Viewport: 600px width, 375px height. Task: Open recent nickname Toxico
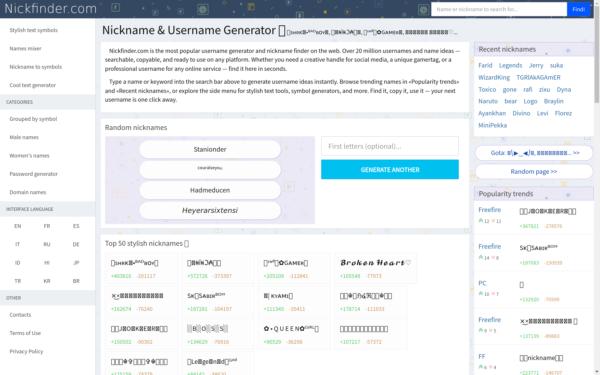coord(487,89)
